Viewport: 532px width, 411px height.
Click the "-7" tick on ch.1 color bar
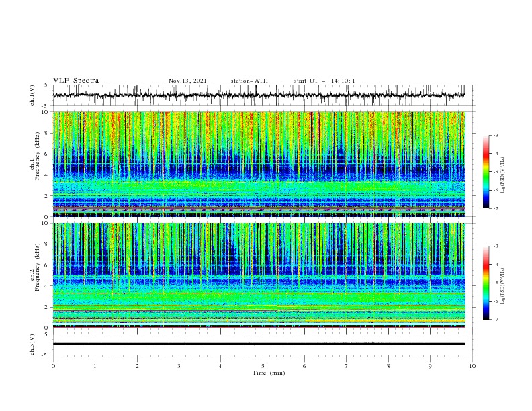coord(495,208)
